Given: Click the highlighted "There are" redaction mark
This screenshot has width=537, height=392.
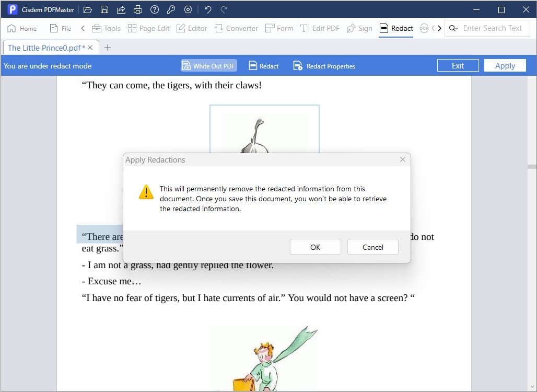Looking at the screenshot, I should [100, 234].
